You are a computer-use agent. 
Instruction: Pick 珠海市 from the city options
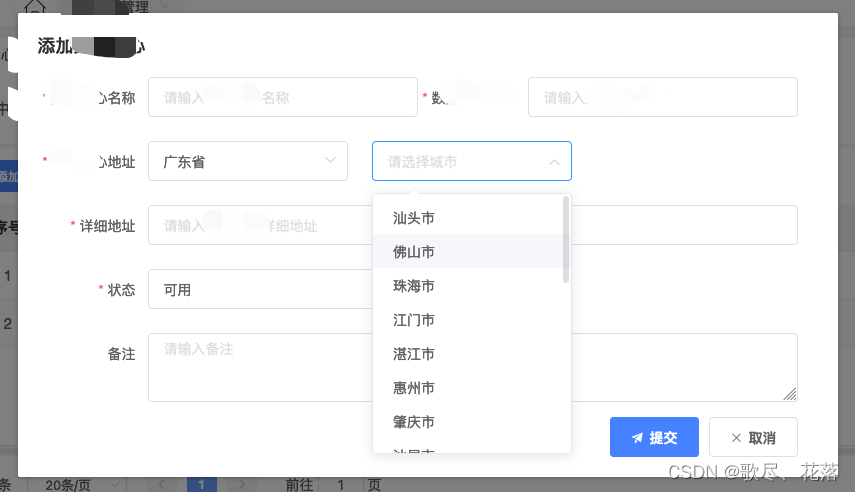pyautogui.click(x=472, y=285)
